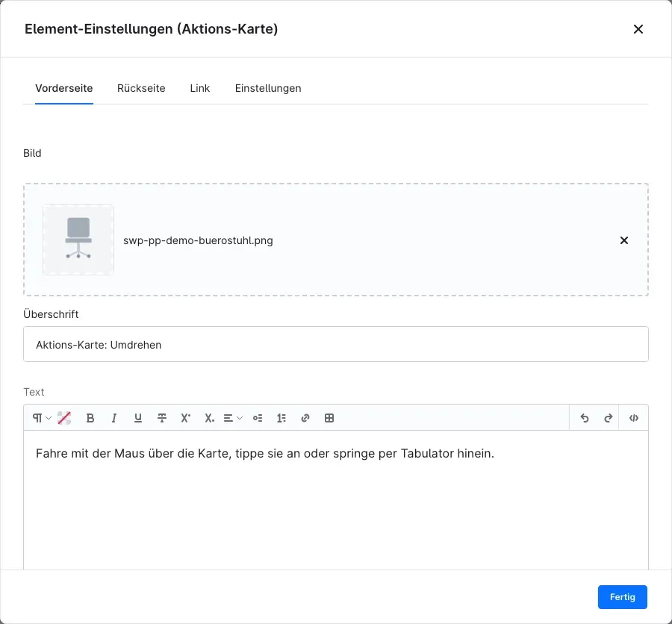Open the text alignment dropdown
This screenshot has width=672, height=624.
(233, 418)
